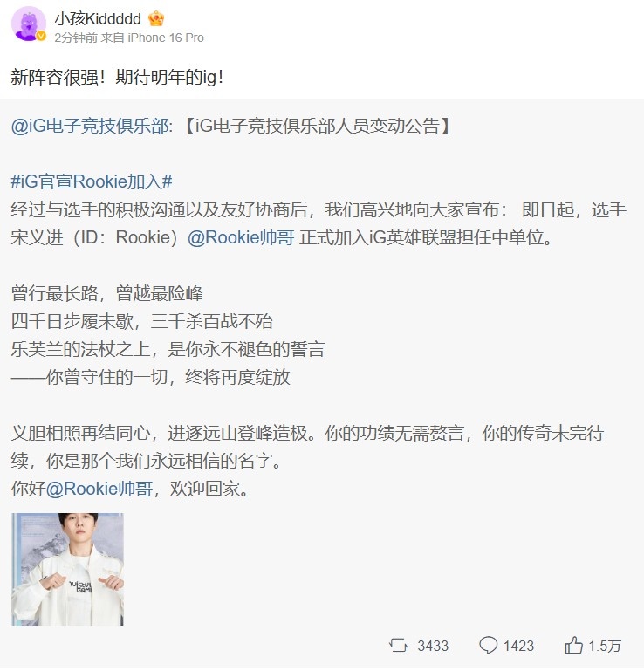This screenshot has width=644, height=671.
Task: Open first @Rookie帅哥 mention in announcement
Action: click(x=241, y=237)
